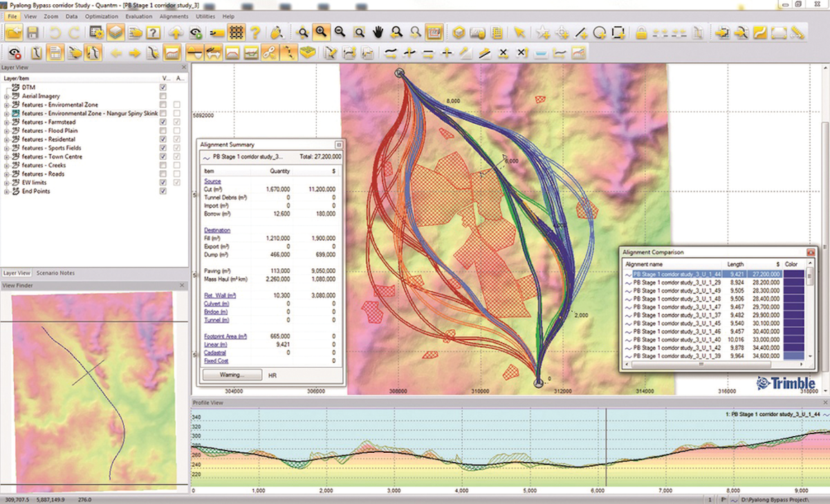Expand the DTM layer entry
Screen dimensions: 830x504
tap(7, 87)
